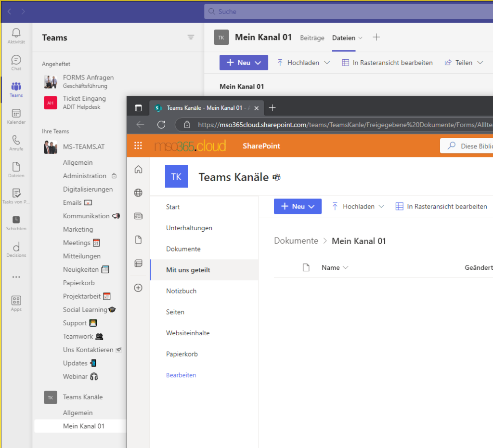Click TK site logo in SharePoint
The width and height of the screenshot is (493, 448).
pos(176,176)
